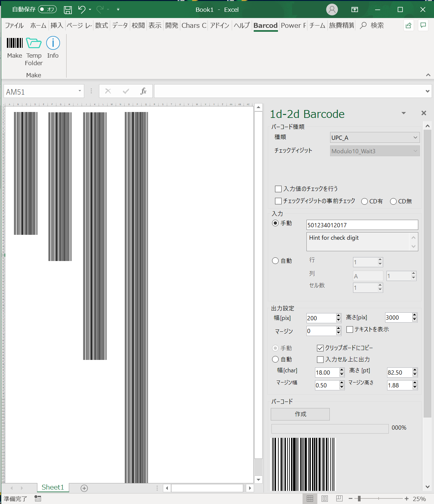434x504 pixels.
Task: Open the ファイル tab
Action: tap(14, 26)
